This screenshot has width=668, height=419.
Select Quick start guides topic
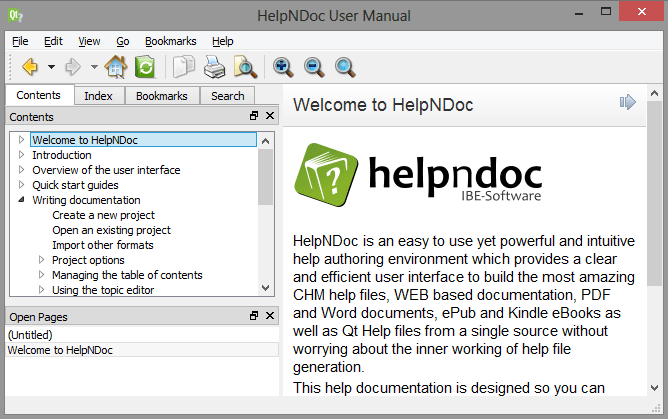coord(75,185)
